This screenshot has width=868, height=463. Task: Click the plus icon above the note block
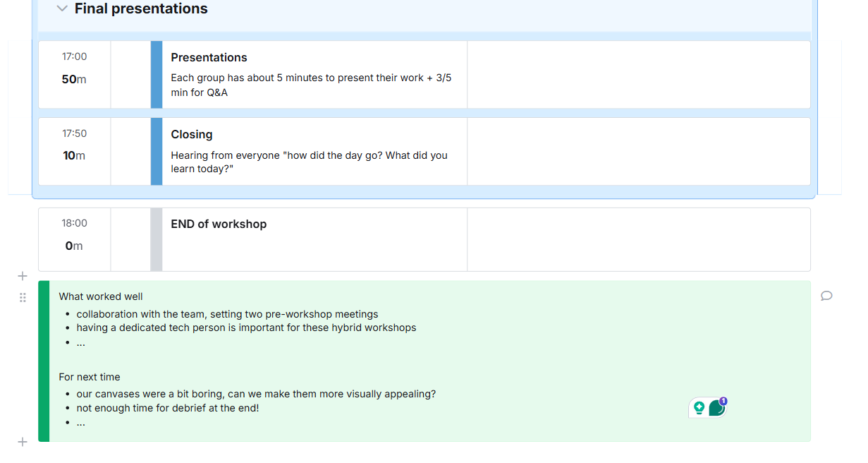point(23,276)
